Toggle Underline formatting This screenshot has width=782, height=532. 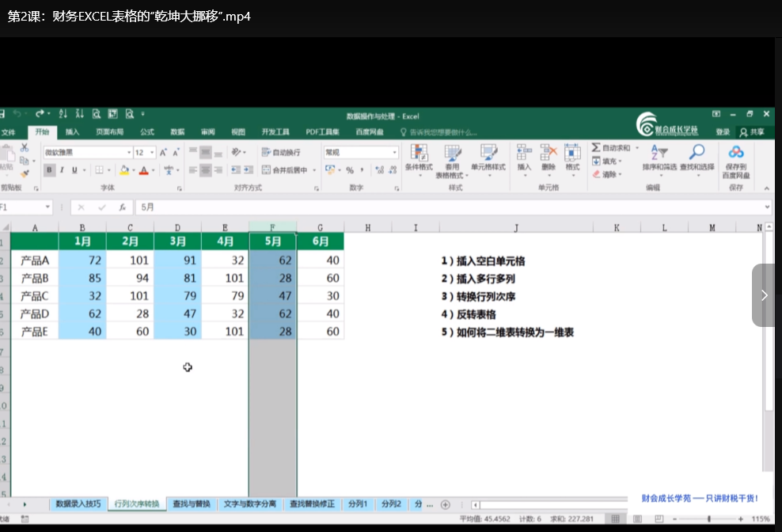(75, 170)
